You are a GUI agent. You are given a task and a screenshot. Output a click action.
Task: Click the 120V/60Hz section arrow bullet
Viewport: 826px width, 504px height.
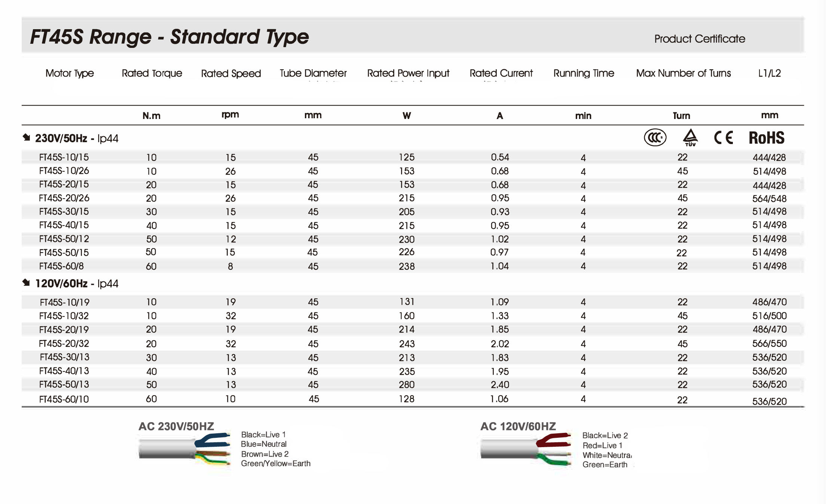pos(26,282)
